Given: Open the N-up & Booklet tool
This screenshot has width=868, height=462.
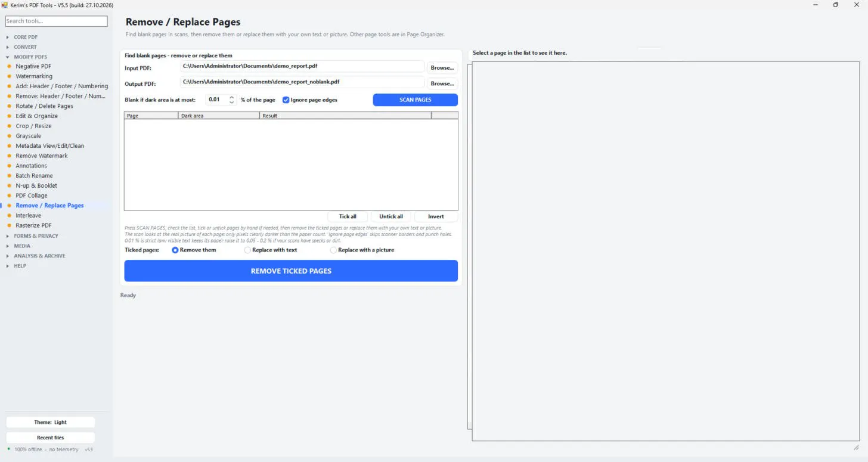Looking at the screenshot, I should click(36, 186).
